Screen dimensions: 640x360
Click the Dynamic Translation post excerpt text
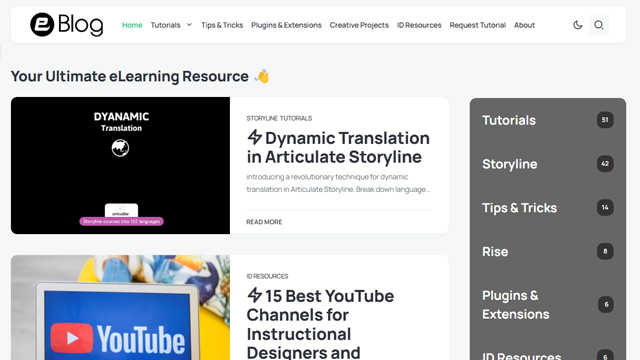(x=338, y=183)
